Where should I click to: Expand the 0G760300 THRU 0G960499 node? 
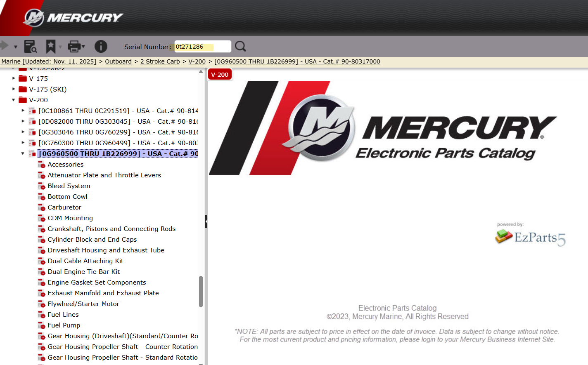(x=23, y=142)
